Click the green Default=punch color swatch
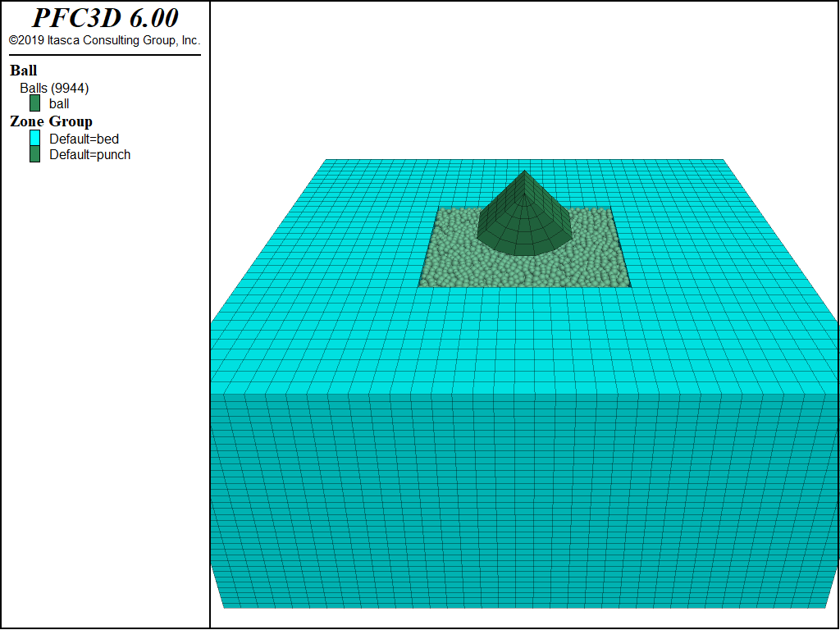Viewport: 840px width, 630px height. click(34, 153)
